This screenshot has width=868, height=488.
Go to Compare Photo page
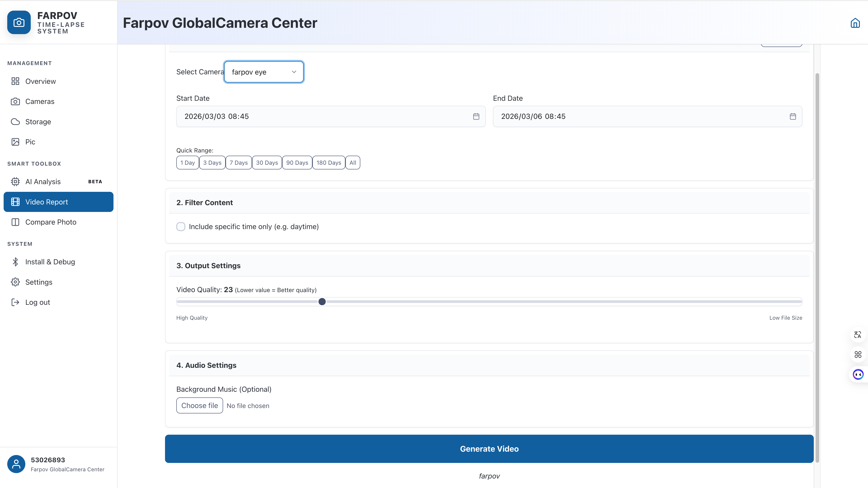click(x=51, y=222)
